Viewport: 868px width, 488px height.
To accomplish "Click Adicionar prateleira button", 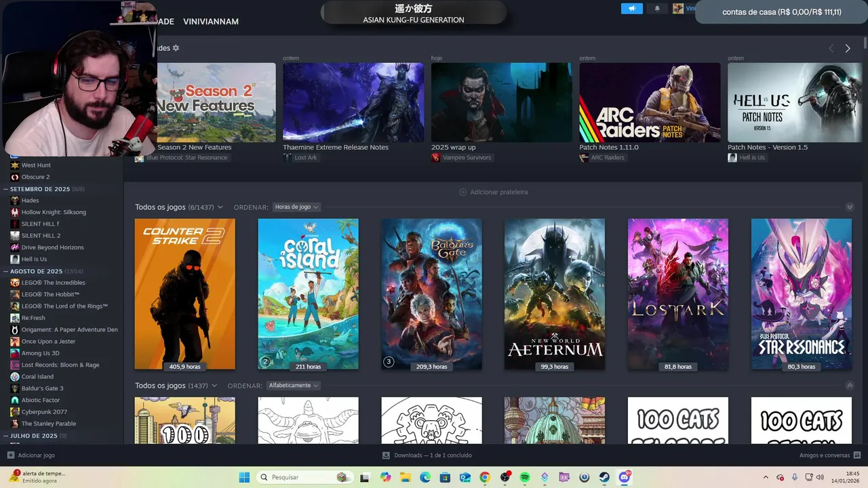I will click(493, 192).
